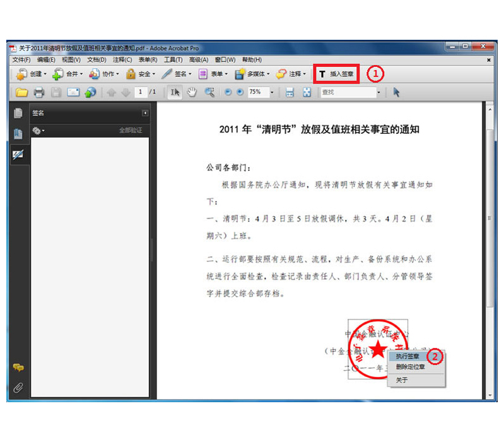Choose 删除定位章 from context menu
Image resolution: width=504 pixels, height=442 pixels.
(x=410, y=367)
